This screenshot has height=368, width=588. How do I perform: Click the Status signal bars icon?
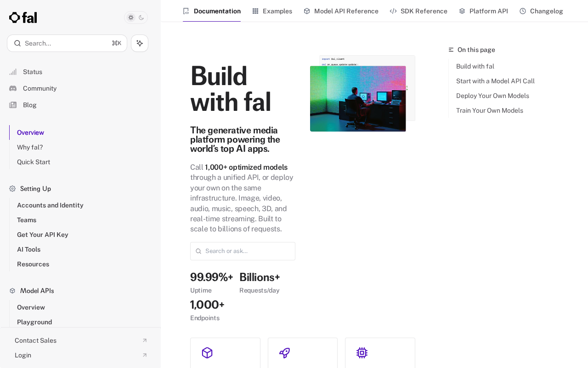(13, 72)
